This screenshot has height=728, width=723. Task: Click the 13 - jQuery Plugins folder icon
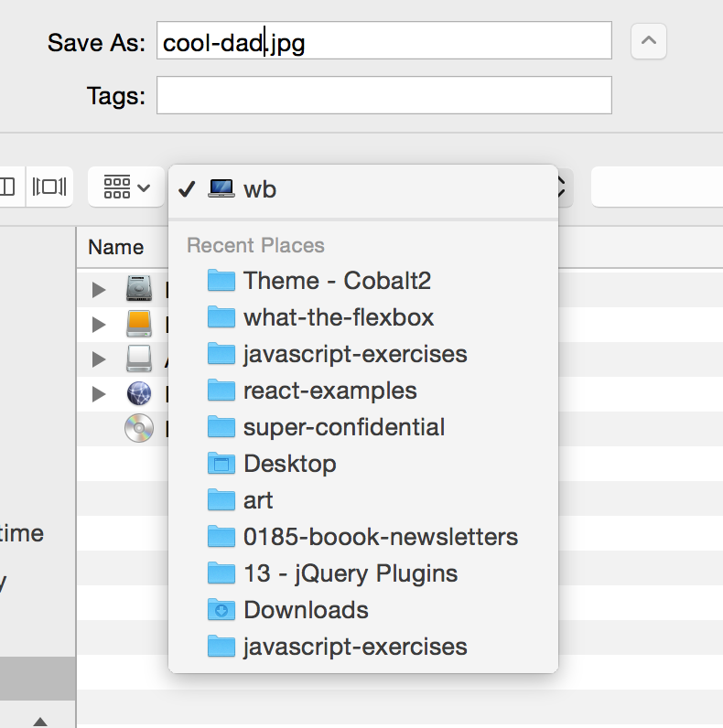[221, 573]
